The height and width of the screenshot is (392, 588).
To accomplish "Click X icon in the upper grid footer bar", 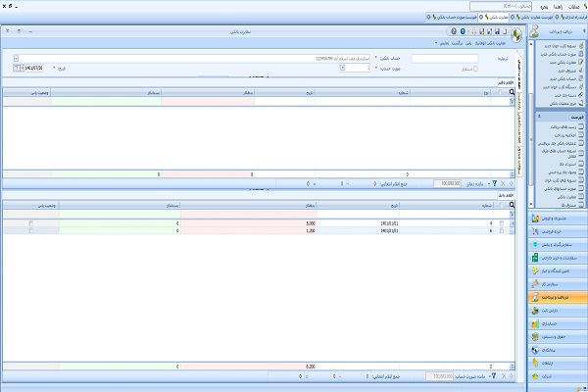I will pyautogui.click(x=503, y=183).
